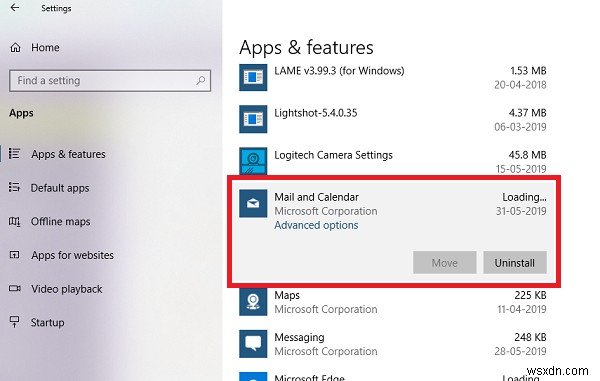Click the Messaging chat bubble icon
This screenshot has width=600, height=381.
[253, 344]
